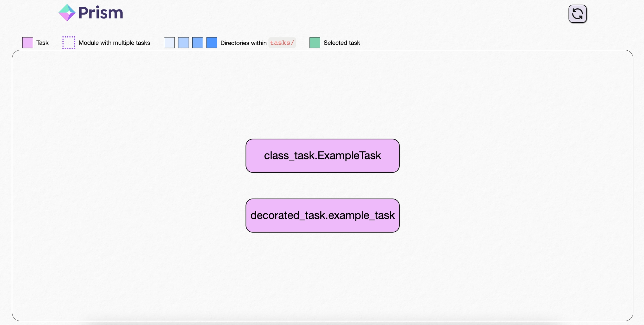Click the second light blue directory swatch
This screenshot has height=325, width=644.
coord(183,43)
